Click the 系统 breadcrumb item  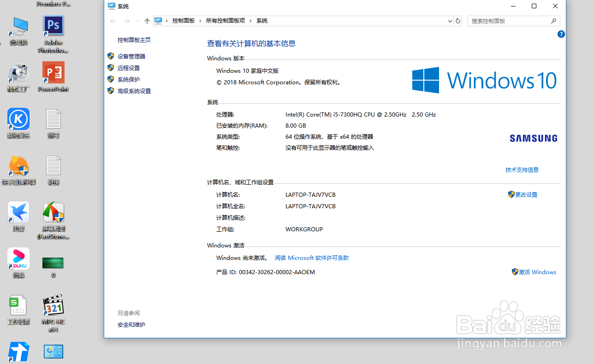[262, 21]
